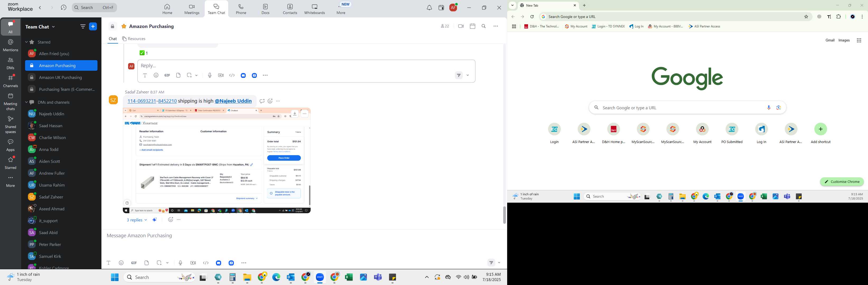Start a voice search on the Google page
The height and width of the screenshot is (285, 868).
[x=769, y=108]
